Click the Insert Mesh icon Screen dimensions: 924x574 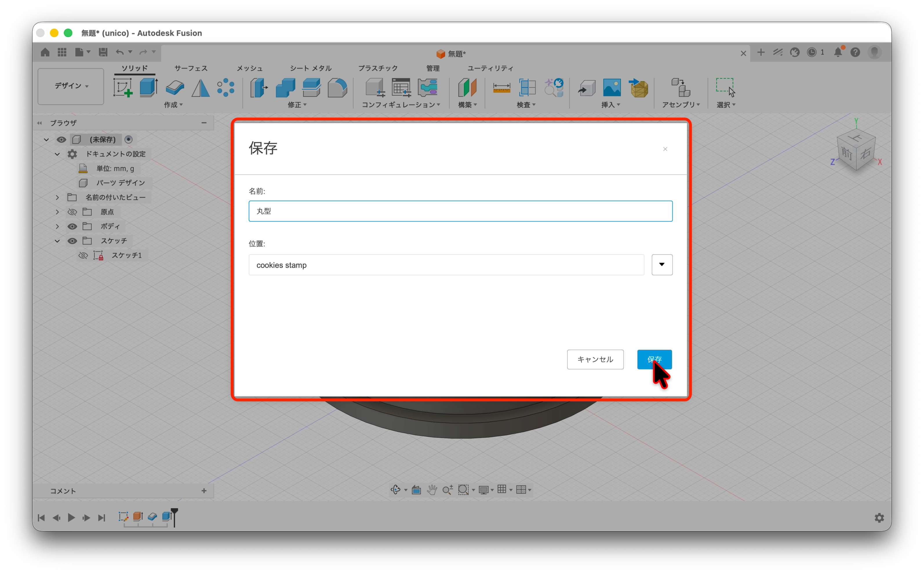pos(638,88)
